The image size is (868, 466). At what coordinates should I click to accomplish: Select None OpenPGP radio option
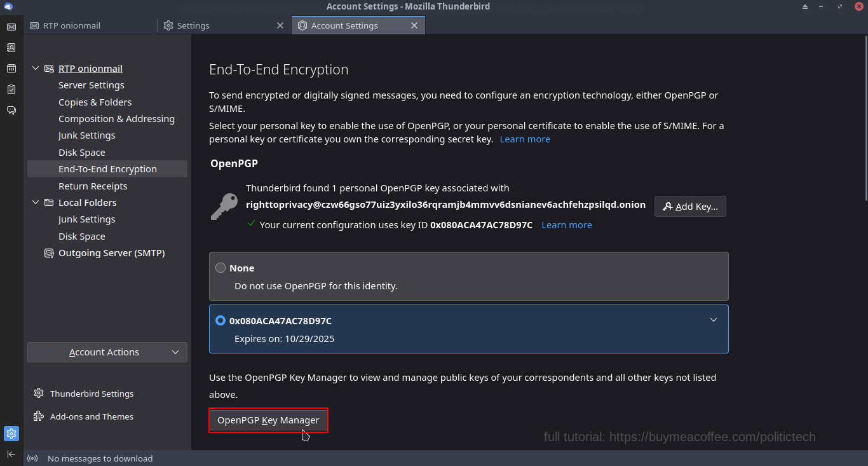(220, 268)
